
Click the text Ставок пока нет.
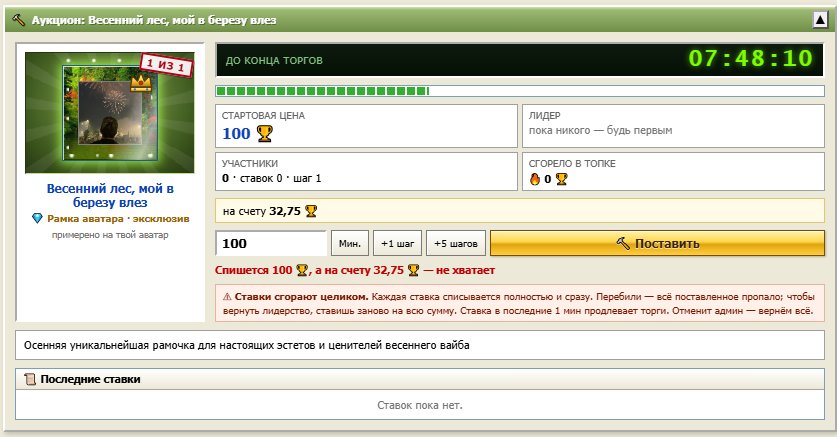coord(420,405)
